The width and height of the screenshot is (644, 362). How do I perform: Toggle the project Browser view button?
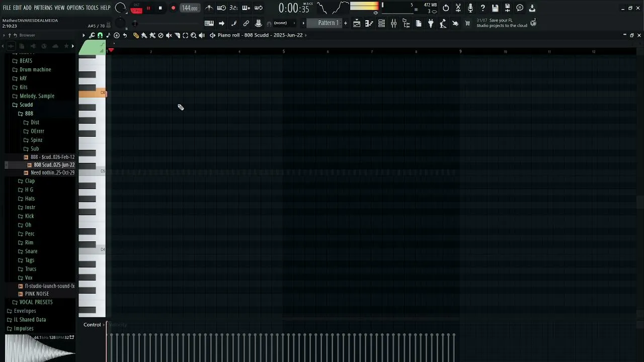pyautogui.click(x=406, y=23)
